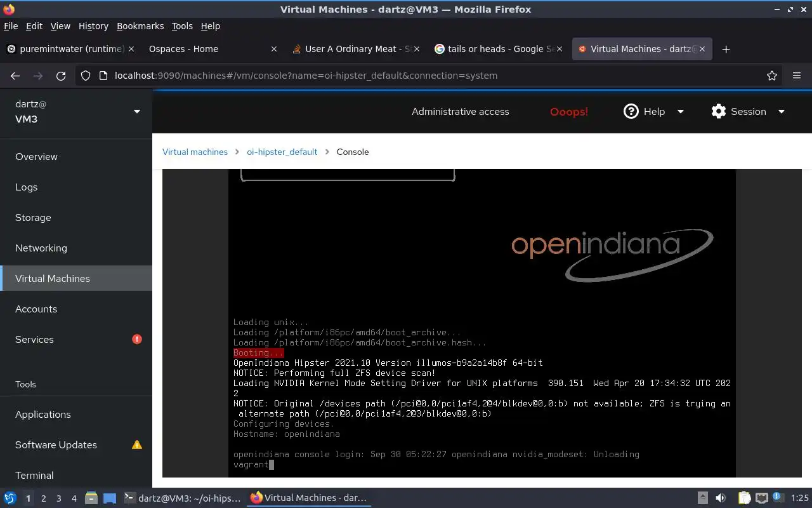
Task: Close the Virtual Machines tab
Action: (x=702, y=49)
